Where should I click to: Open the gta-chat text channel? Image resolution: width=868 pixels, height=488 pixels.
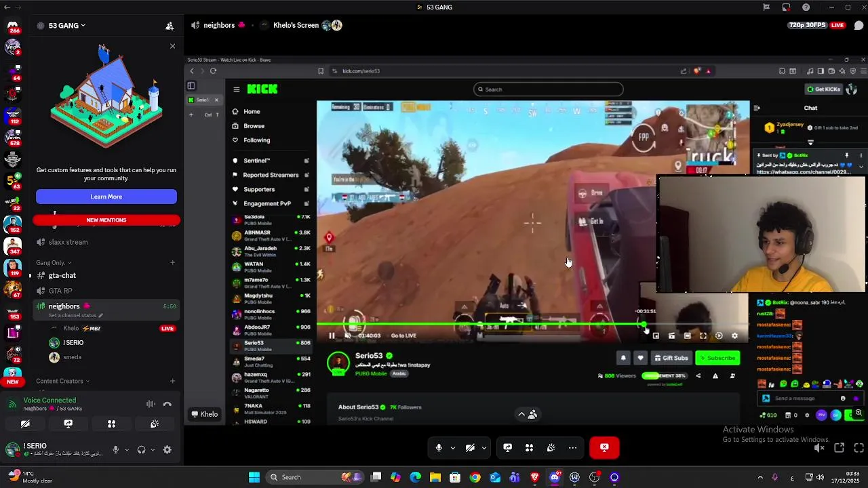point(62,276)
